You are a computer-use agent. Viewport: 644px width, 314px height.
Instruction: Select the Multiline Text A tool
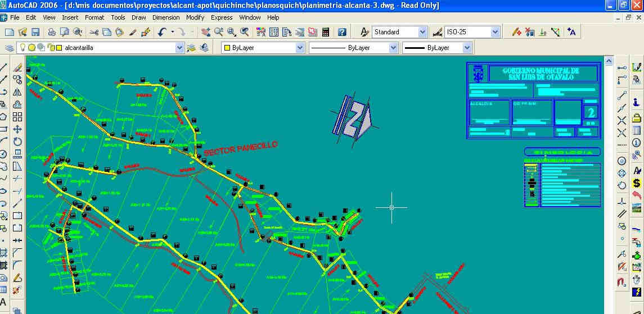pyautogui.click(x=4, y=301)
